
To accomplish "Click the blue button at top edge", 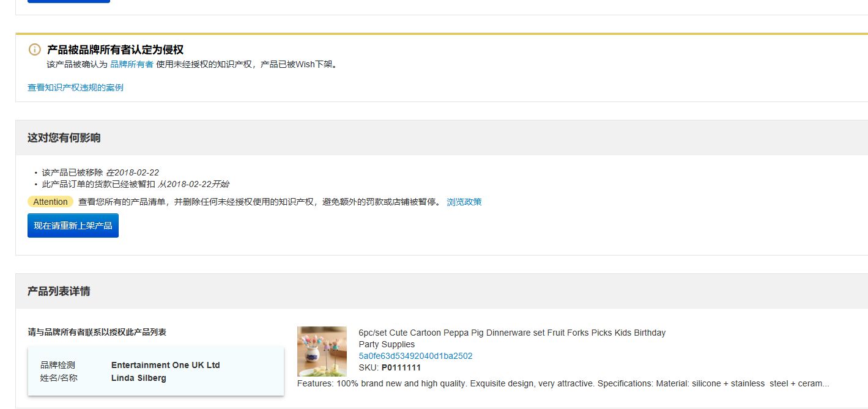I will [x=69, y=1].
